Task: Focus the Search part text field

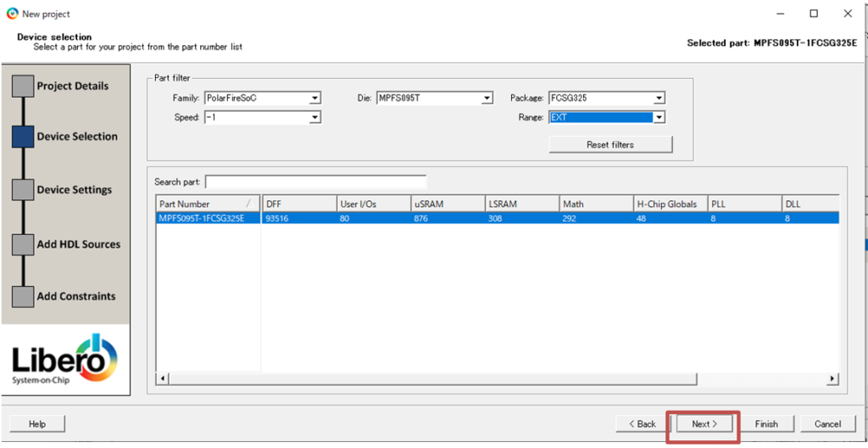Action: pos(315,182)
